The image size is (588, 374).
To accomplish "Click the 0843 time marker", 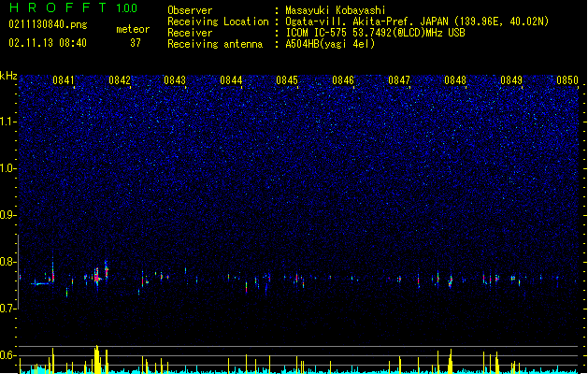I will click(x=175, y=80).
